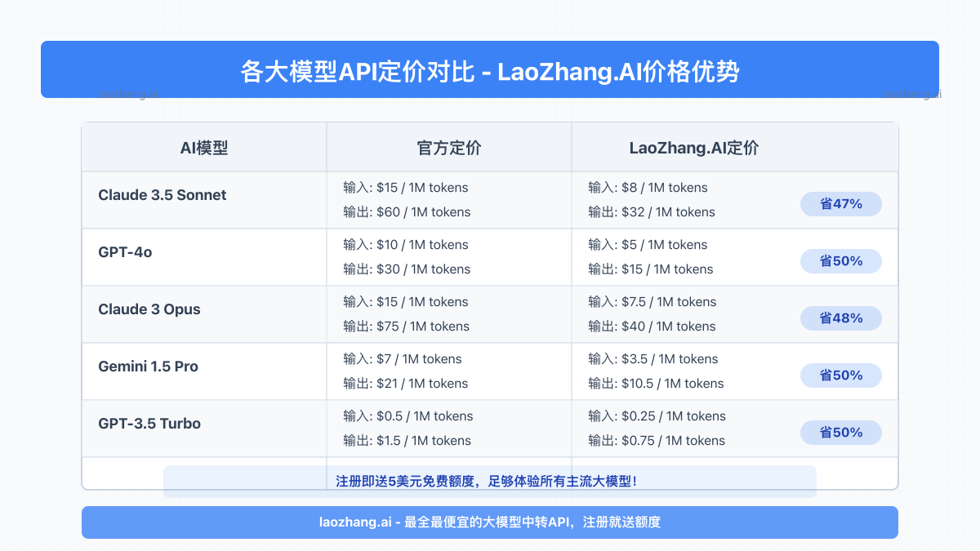Click official output price $1.5 / 1M tokens
Screen dimensions: 980x551
407,441
